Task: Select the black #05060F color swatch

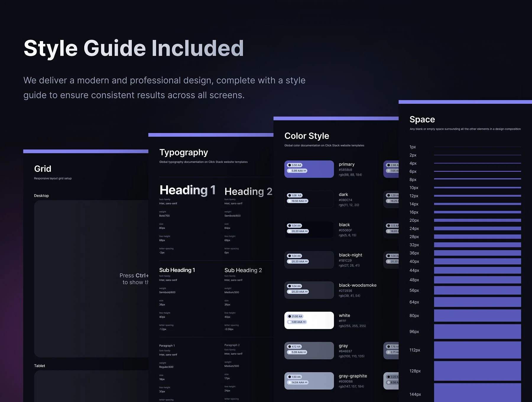Action: (x=309, y=229)
